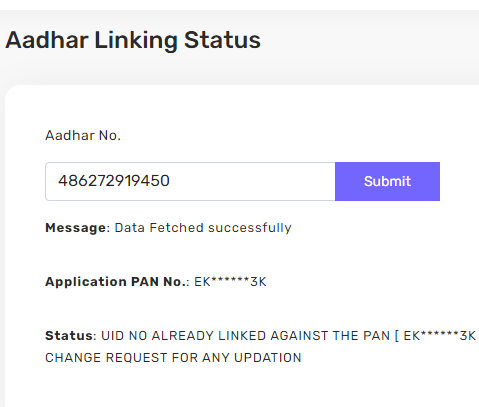Image resolution: width=479 pixels, height=407 pixels.
Task: Click empty space inside Aadhar input box
Action: (253, 181)
